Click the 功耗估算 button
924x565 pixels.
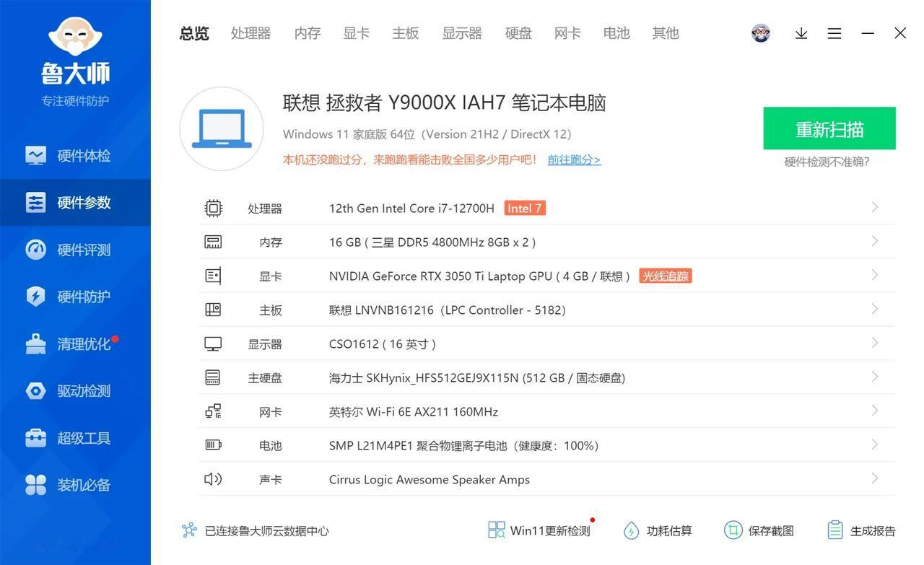click(x=658, y=530)
